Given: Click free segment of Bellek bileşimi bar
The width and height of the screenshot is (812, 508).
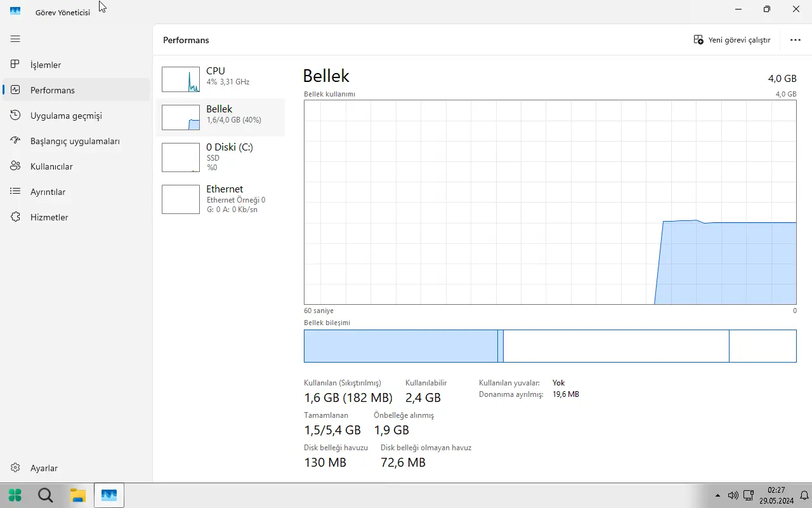Looking at the screenshot, I should [763, 346].
